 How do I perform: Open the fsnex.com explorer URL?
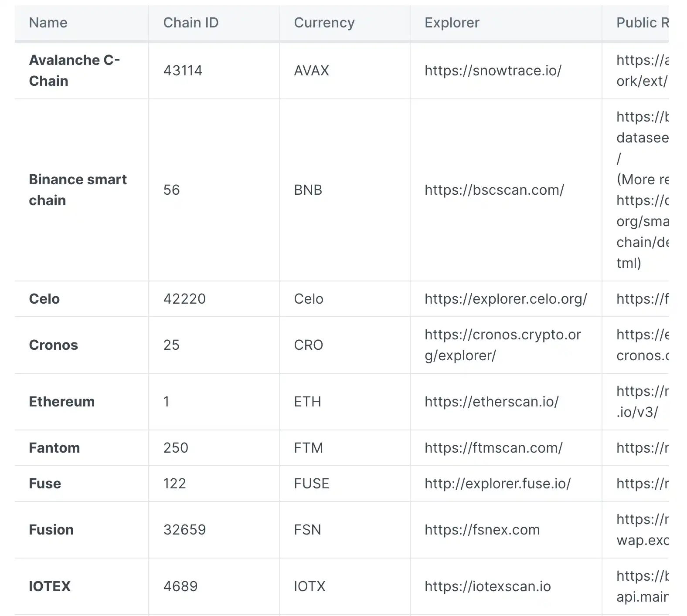482,530
